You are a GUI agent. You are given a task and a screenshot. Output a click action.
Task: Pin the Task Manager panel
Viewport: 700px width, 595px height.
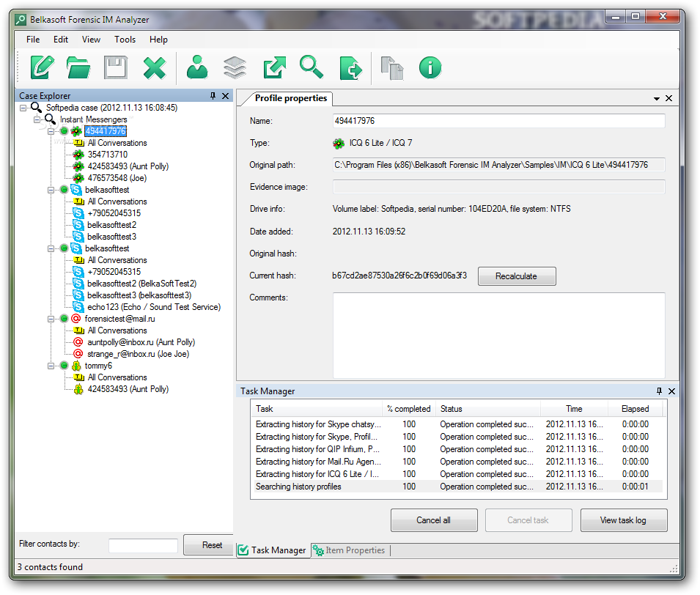tap(660, 391)
